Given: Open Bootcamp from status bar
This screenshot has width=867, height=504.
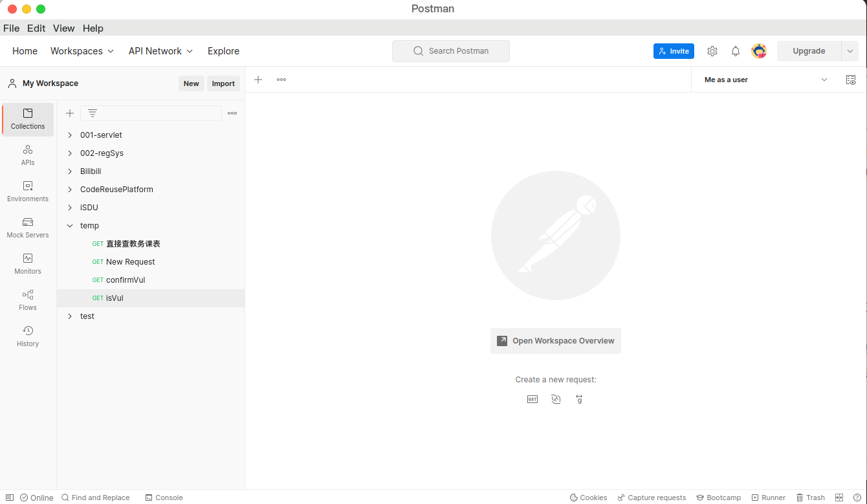Looking at the screenshot, I should pyautogui.click(x=718, y=498).
